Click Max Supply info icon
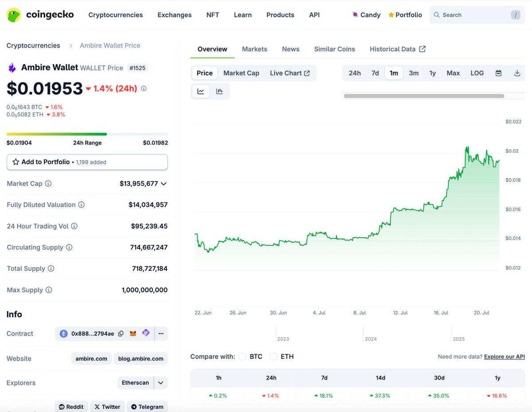This screenshot has width=532, height=412. pyautogui.click(x=49, y=290)
